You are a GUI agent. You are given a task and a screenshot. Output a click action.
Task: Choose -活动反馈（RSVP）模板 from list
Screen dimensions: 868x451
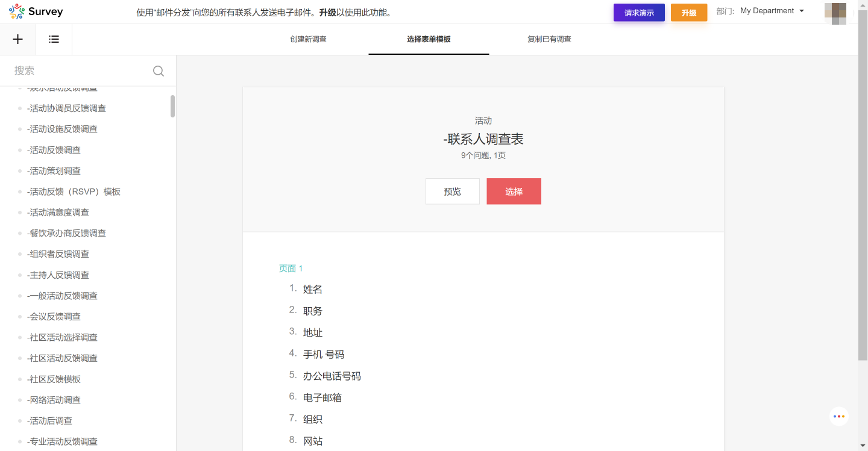click(74, 191)
